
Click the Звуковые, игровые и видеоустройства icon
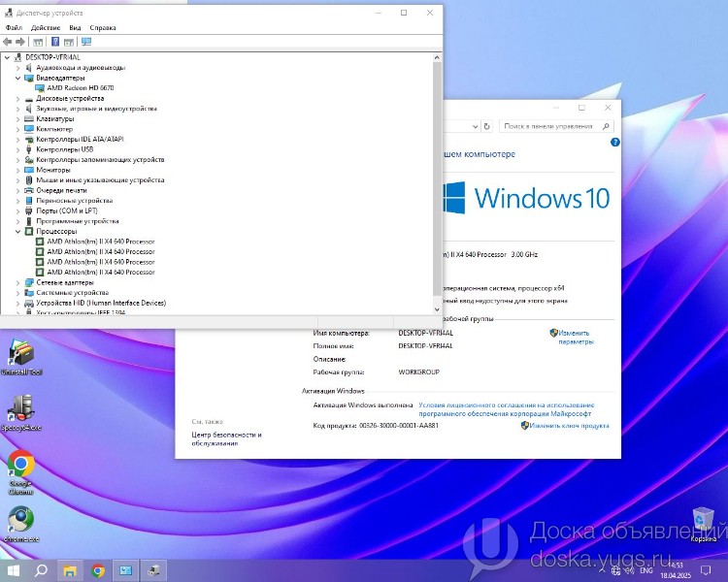29,109
